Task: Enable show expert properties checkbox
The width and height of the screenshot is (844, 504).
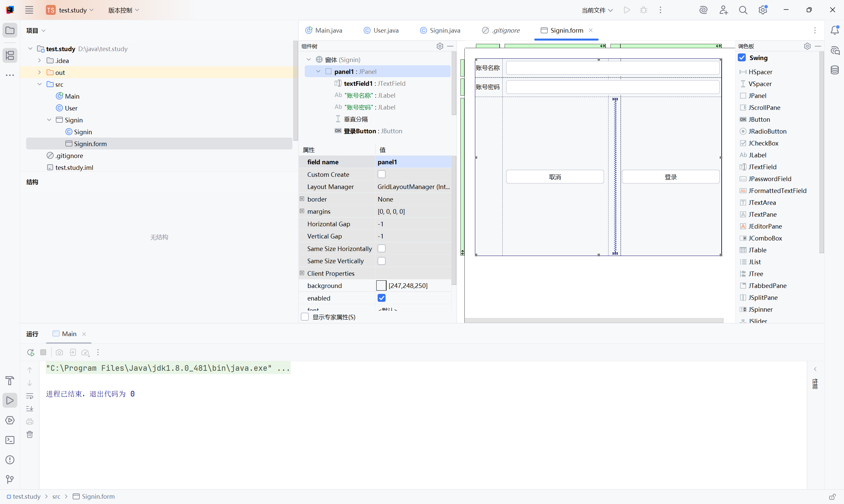Action: coord(305,317)
